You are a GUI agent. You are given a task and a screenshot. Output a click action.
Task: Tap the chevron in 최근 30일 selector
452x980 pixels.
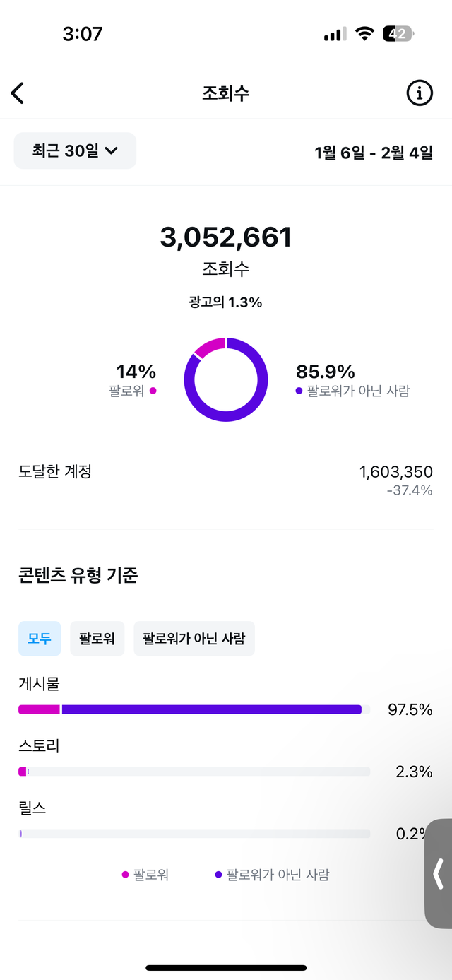pyautogui.click(x=111, y=150)
